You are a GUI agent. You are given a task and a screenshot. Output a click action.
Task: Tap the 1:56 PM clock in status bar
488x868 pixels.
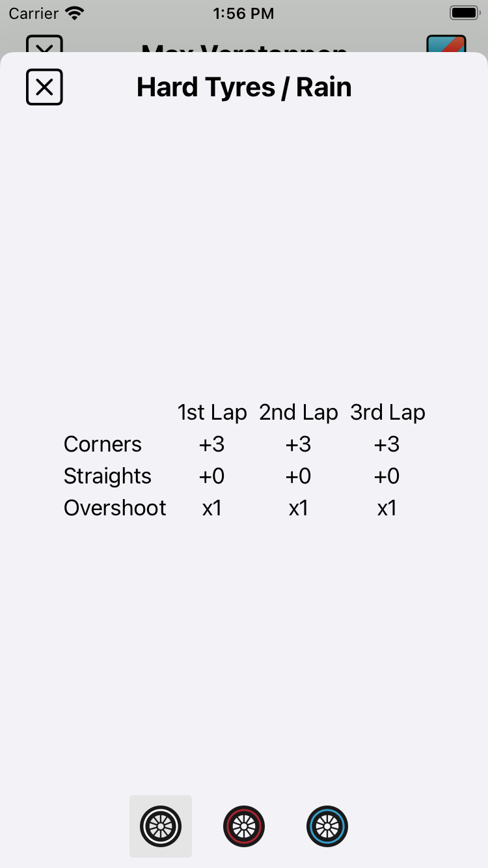pos(243,13)
